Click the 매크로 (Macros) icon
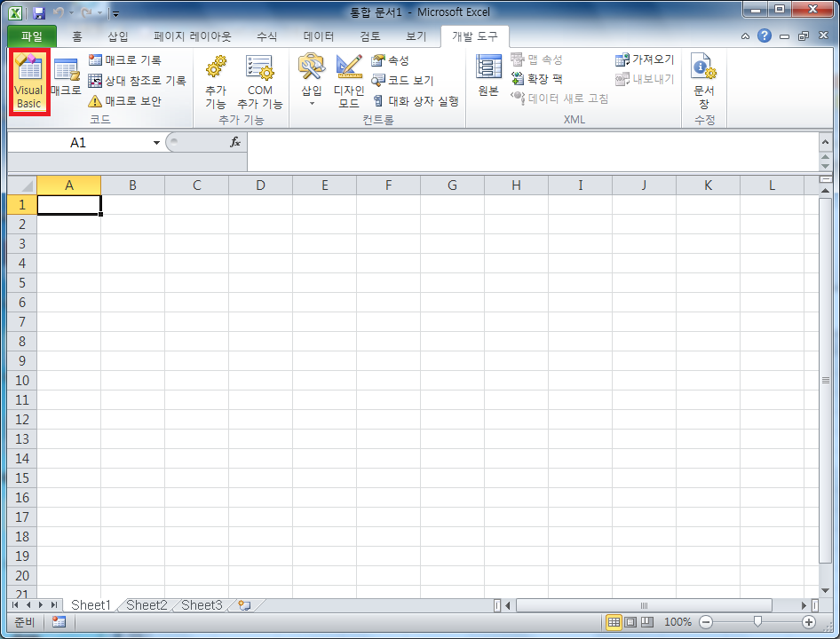The image size is (840, 639). click(x=66, y=78)
